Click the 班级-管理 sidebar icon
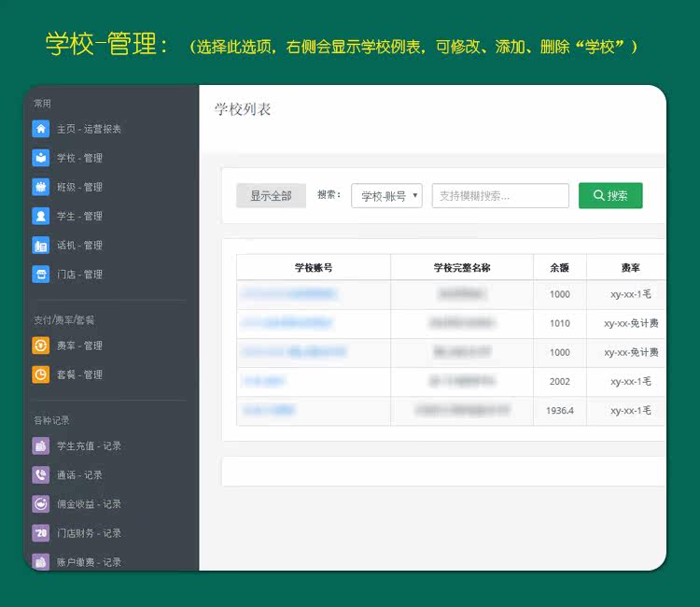 click(41, 187)
